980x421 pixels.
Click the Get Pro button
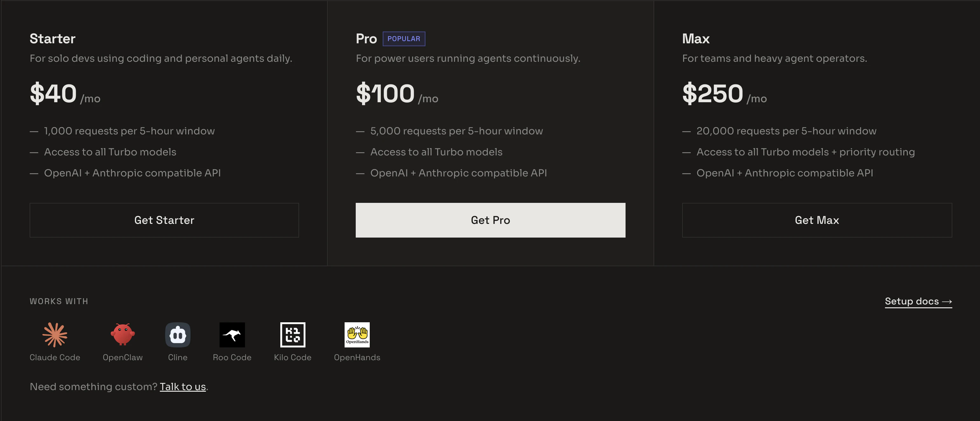490,220
